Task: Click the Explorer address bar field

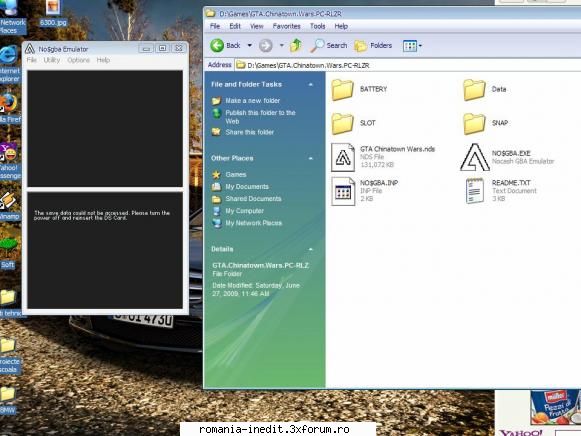Action: [408, 65]
